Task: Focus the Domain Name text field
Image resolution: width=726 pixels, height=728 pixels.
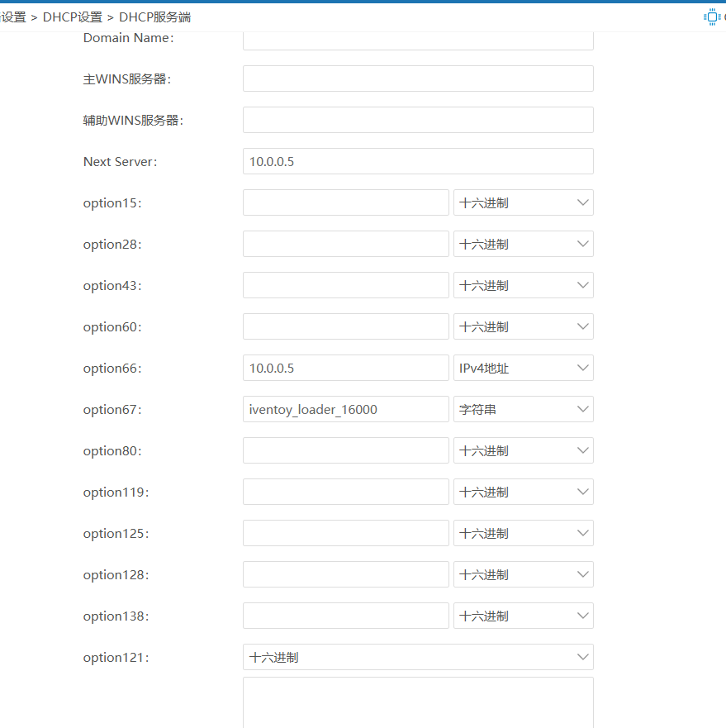Action: 418,40
